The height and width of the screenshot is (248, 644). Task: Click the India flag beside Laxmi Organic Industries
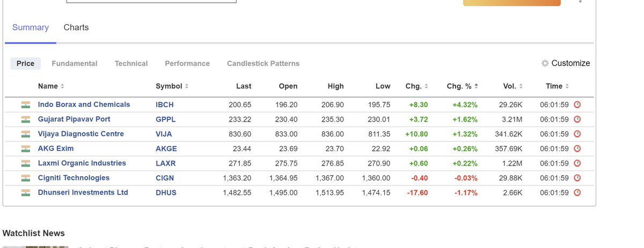point(25,163)
